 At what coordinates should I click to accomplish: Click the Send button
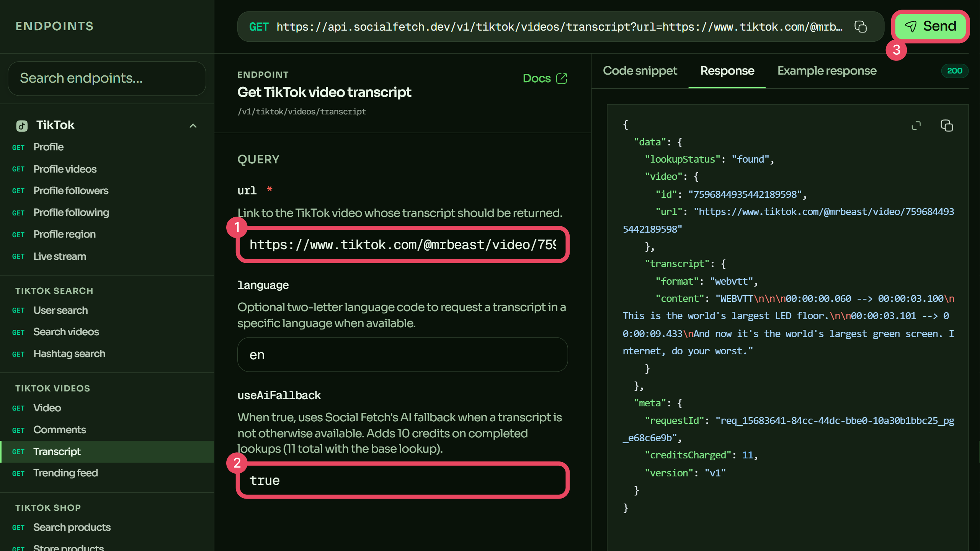(x=930, y=26)
